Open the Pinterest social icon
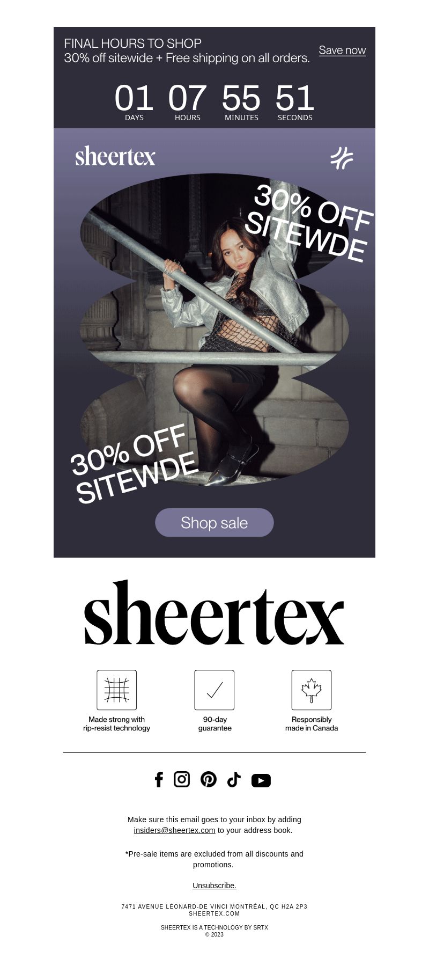This screenshot has width=429, height=980. click(209, 779)
